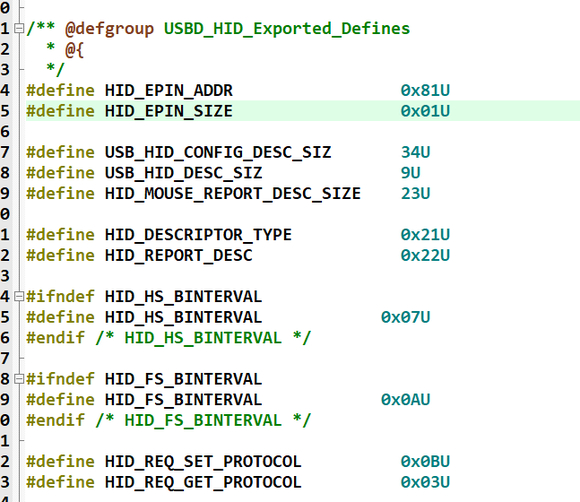Click the @defgroup keyword
580x502 pixels.
pos(109,29)
